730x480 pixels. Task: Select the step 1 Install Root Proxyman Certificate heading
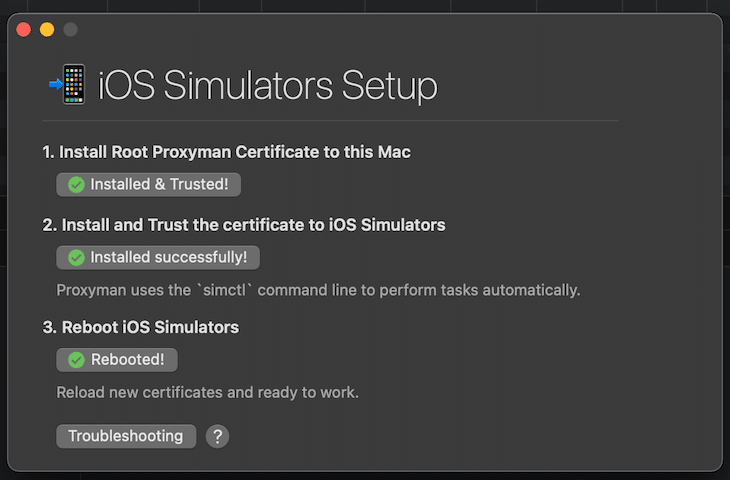coord(226,152)
